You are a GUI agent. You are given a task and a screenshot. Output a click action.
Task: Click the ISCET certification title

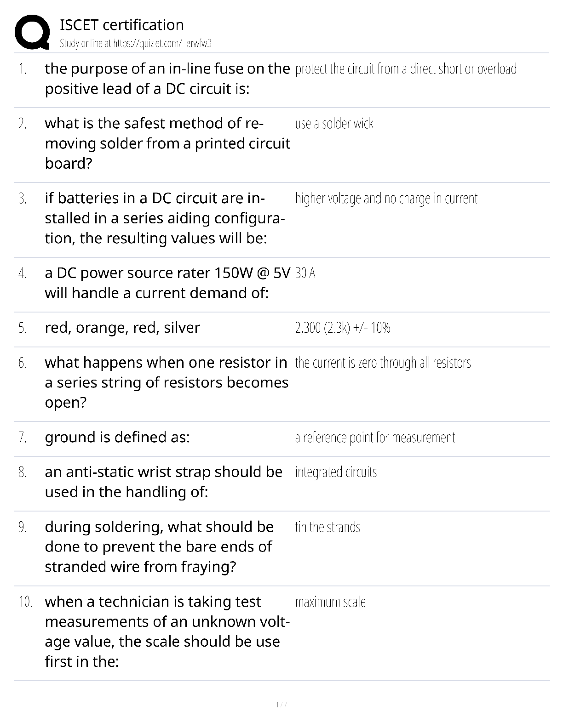[122, 25]
